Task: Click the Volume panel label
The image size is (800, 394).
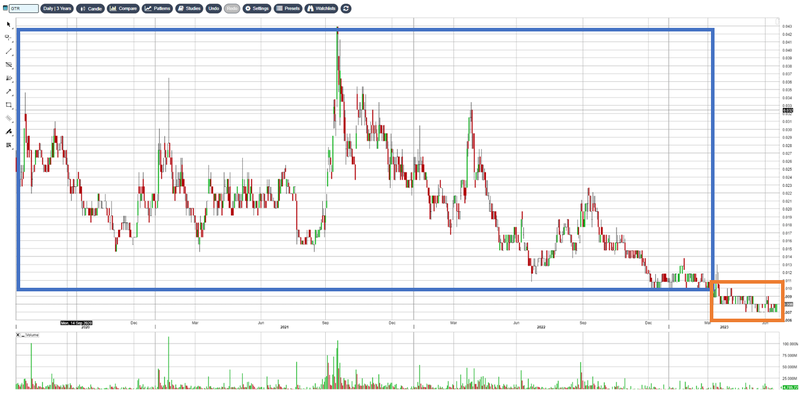Action: [x=32, y=335]
